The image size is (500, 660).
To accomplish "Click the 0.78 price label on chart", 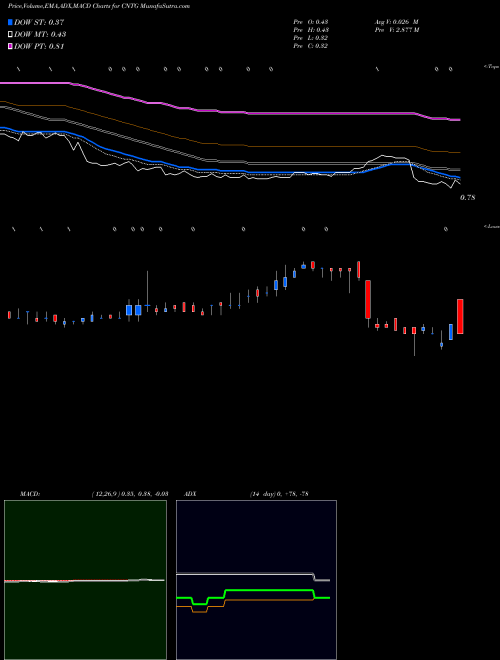I will tap(468, 197).
